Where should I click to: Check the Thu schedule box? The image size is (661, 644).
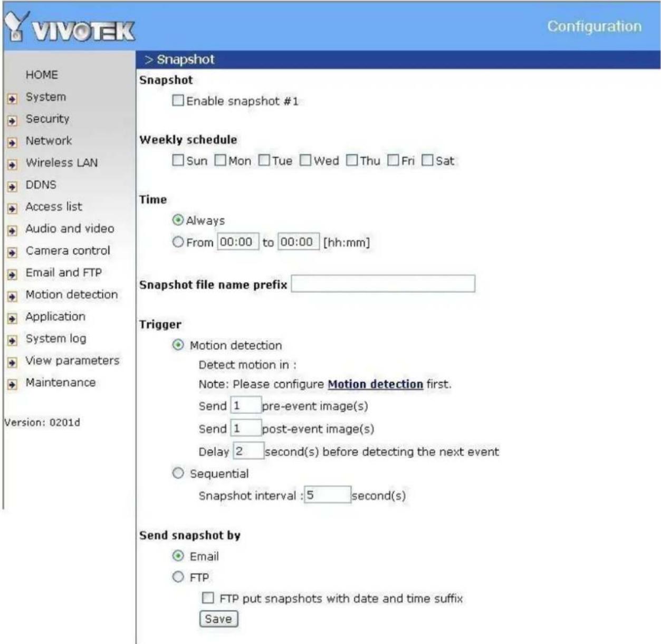[x=352, y=160]
